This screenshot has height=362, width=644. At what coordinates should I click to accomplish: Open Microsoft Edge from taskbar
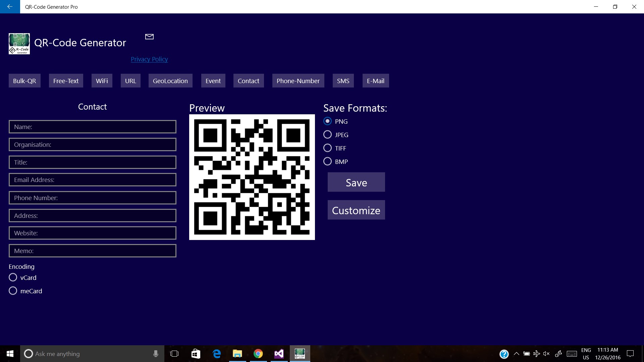217,354
